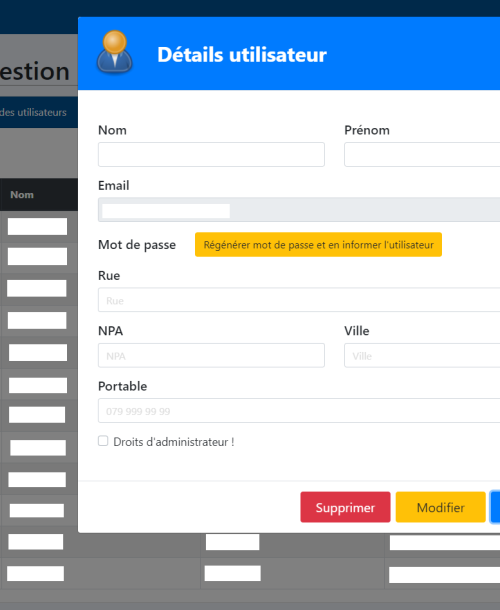Screen dimensions: 500x610
Task: Click the Supprimer button
Action: point(345,507)
